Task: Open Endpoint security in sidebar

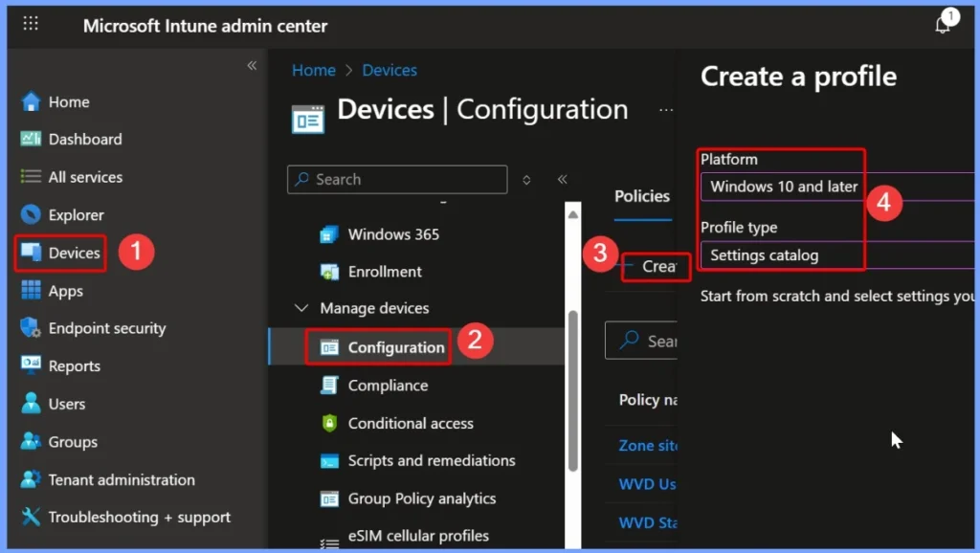Action: (x=106, y=328)
